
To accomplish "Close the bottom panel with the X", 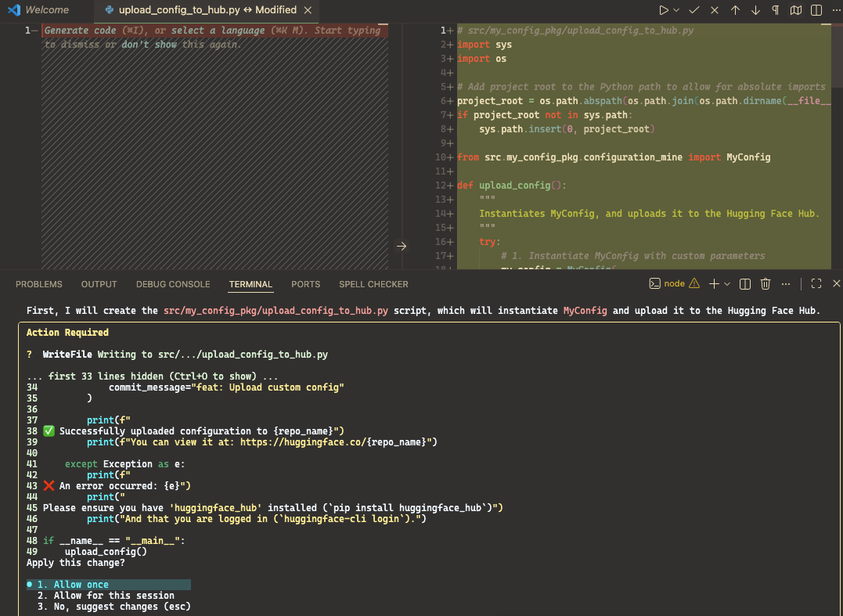I will tap(837, 284).
